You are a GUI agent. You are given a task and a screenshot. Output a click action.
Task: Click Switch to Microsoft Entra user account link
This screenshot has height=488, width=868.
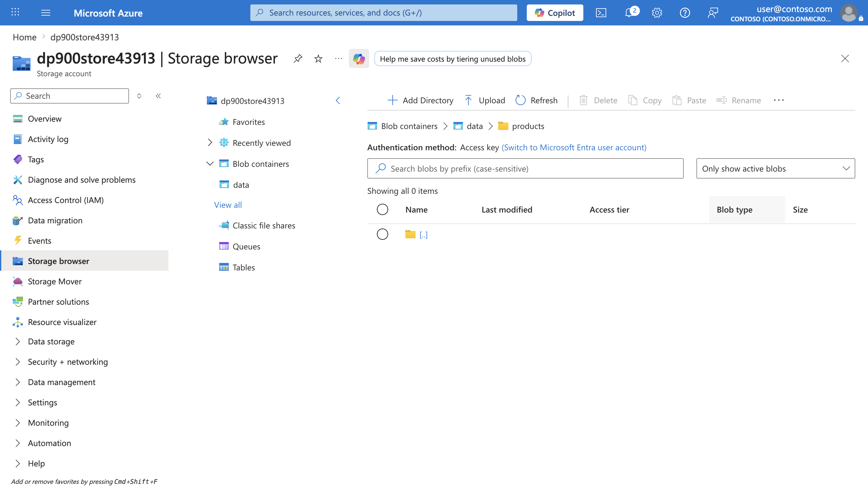point(574,147)
